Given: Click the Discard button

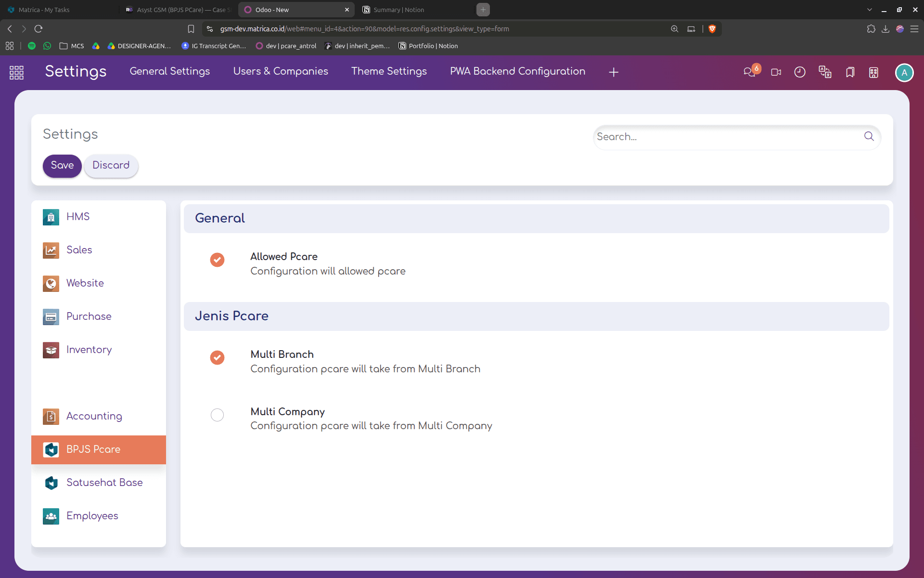Looking at the screenshot, I should click(111, 165).
